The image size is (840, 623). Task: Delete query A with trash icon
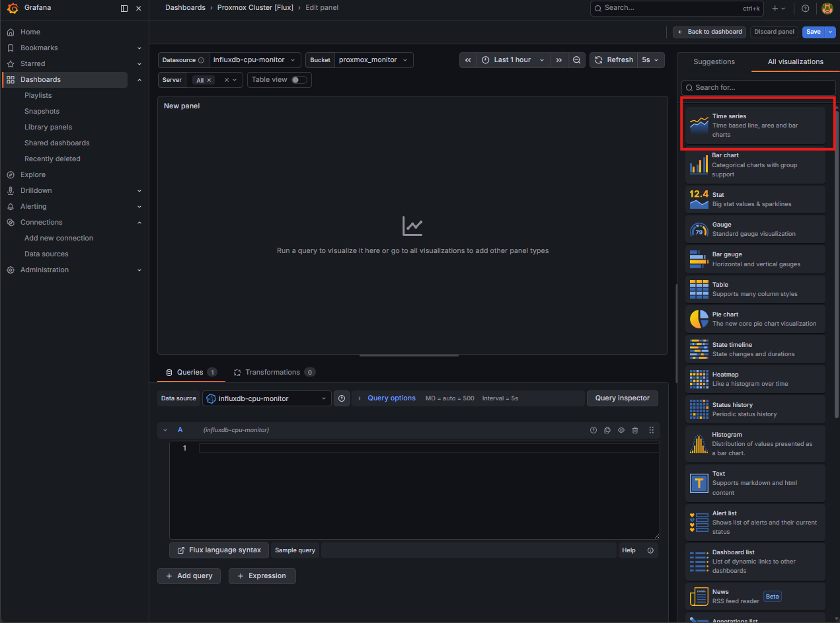(x=635, y=430)
